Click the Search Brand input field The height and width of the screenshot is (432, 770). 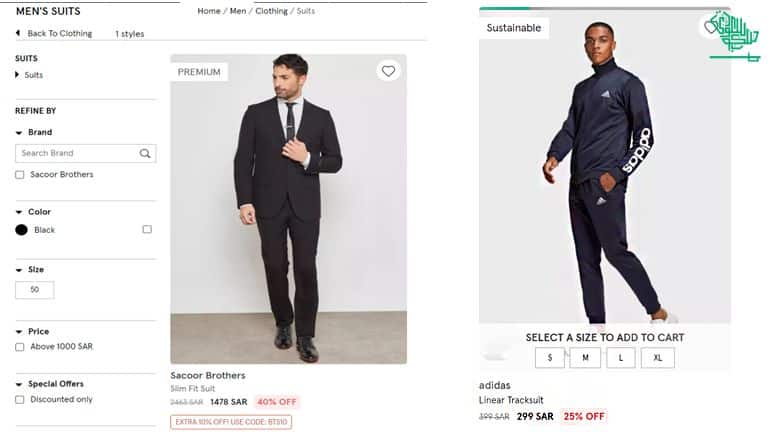[75, 154]
